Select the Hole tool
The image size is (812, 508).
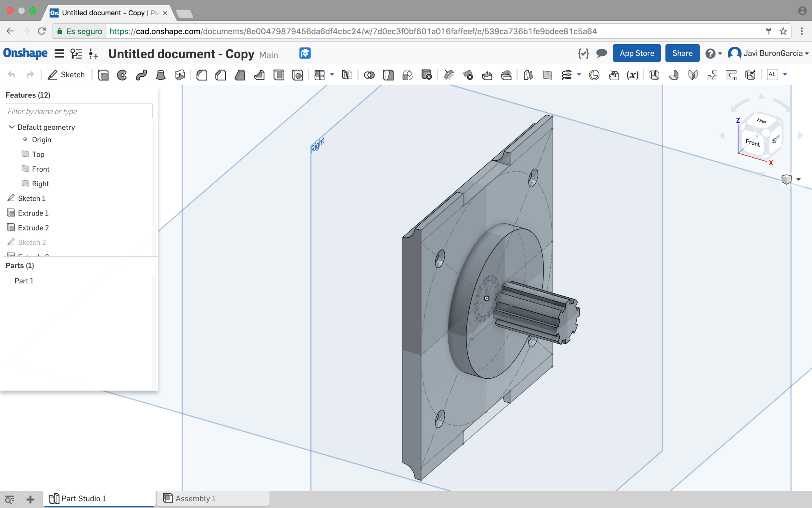pos(298,74)
